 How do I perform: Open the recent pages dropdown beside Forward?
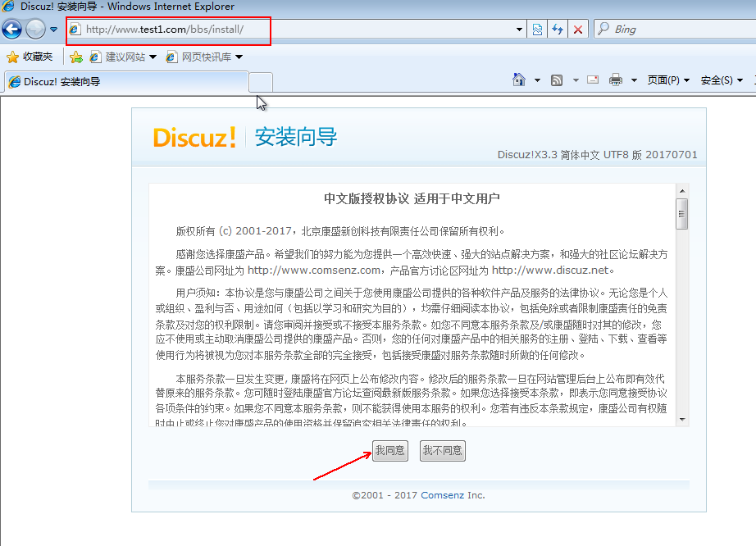click(x=53, y=30)
